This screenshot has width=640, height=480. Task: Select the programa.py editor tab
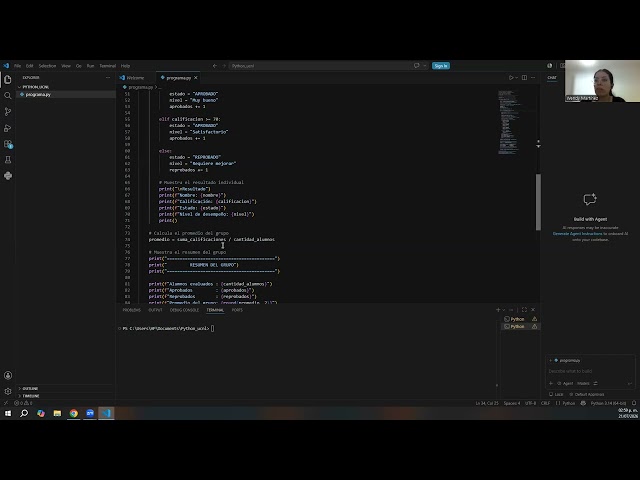[x=179, y=78]
